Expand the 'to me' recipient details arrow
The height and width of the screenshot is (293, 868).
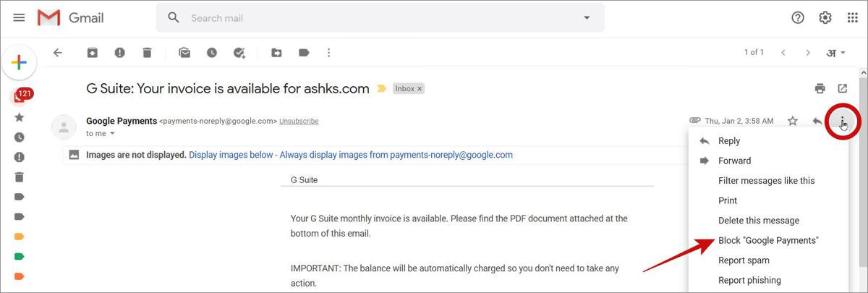click(112, 134)
